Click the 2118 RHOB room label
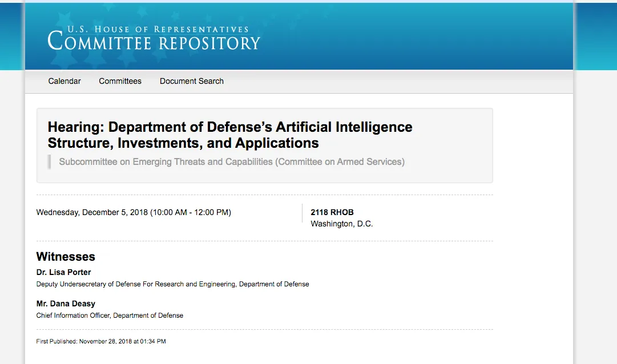 coord(332,212)
